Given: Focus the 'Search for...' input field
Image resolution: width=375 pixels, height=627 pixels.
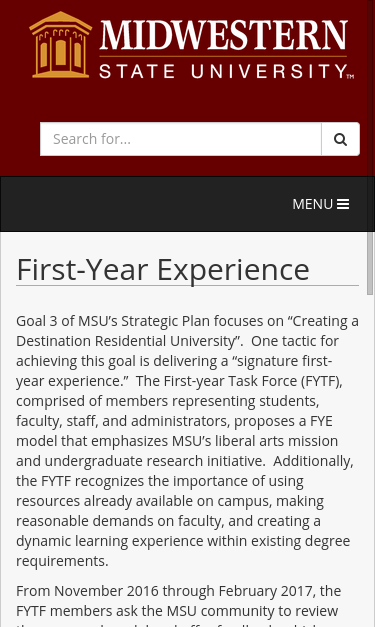Looking at the screenshot, I should click(181, 139).
